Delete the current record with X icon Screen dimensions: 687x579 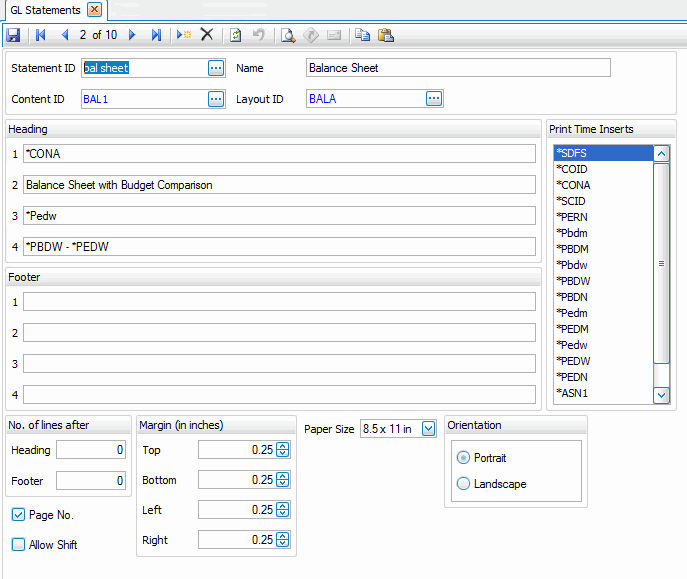207,35
